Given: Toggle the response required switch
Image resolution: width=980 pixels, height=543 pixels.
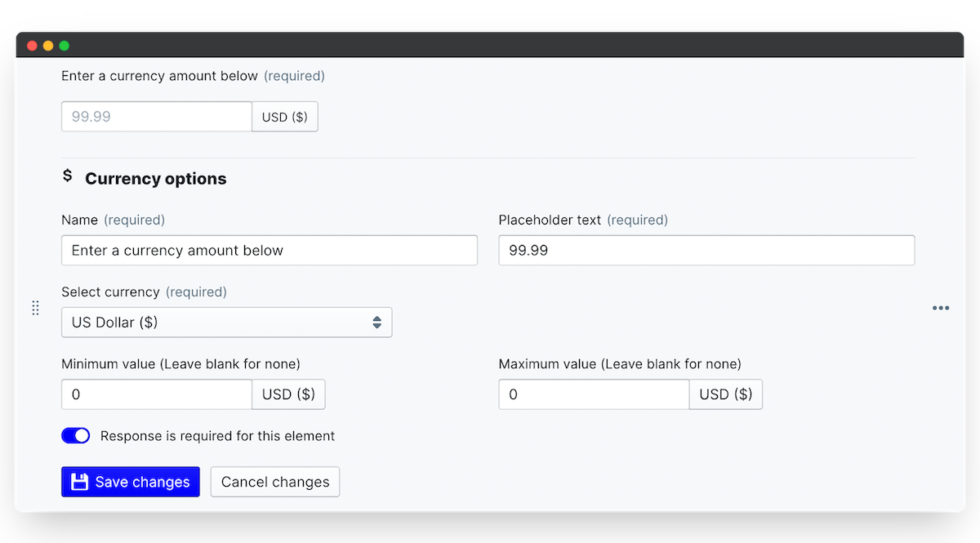Looking at the screenshot, I should pyautogui.click(x=76, y=436).
